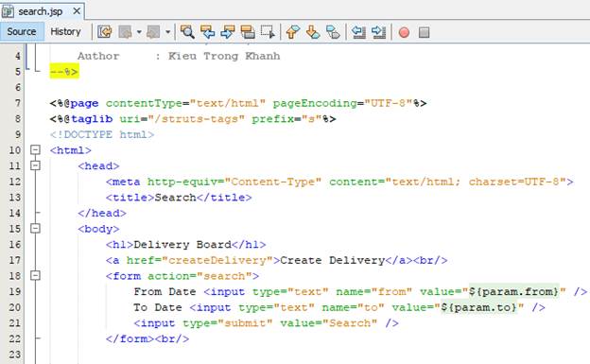Click 'charset=UTF-8' in meta tag
Screen dimensions: 590x364
(513, 182)
